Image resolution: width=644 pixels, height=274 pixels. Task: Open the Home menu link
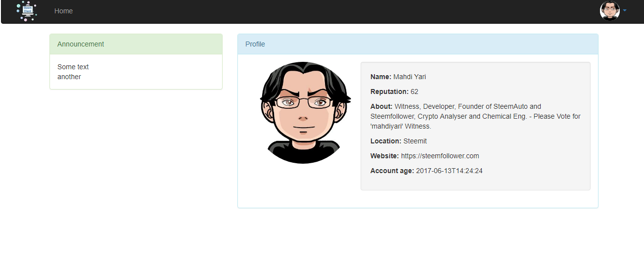[63, 11]
